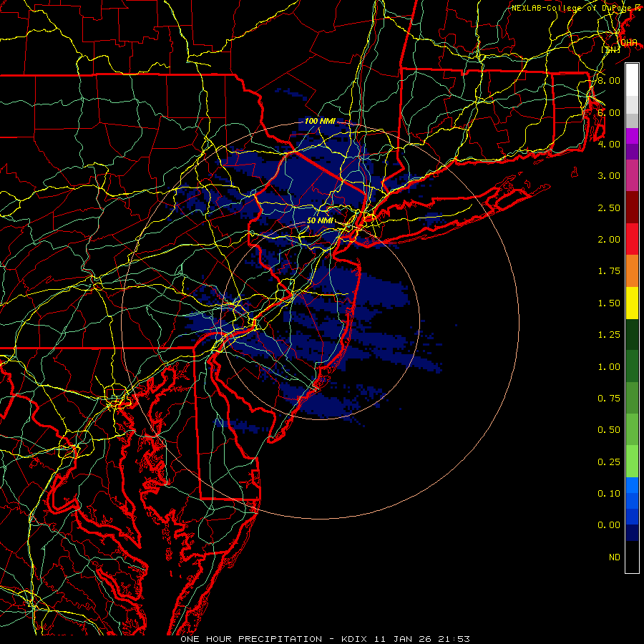Viewport: 644px width, 644px height.
Task: Click the 0.25 legend value
Action: pyautogui.click(x=609, y=462)
